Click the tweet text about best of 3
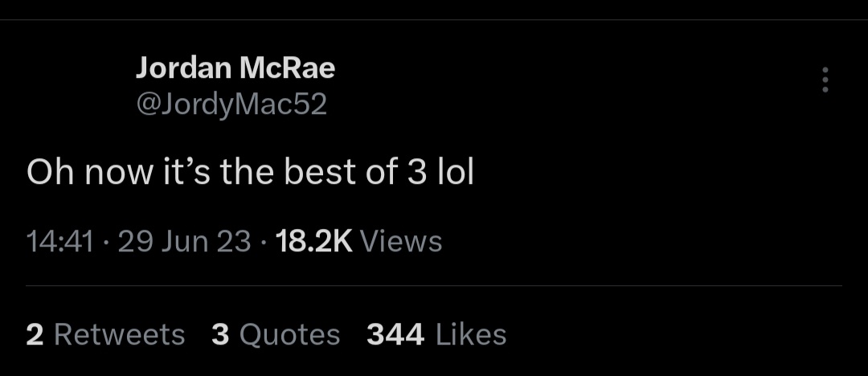The image size is (868, 376). coord(250,172)
